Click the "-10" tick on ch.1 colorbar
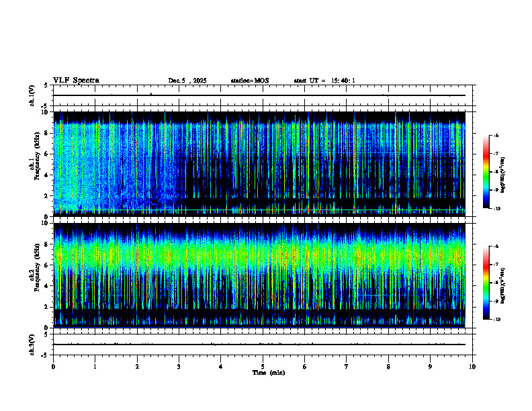This screenshot has height=411, width=532. [496, 209]
